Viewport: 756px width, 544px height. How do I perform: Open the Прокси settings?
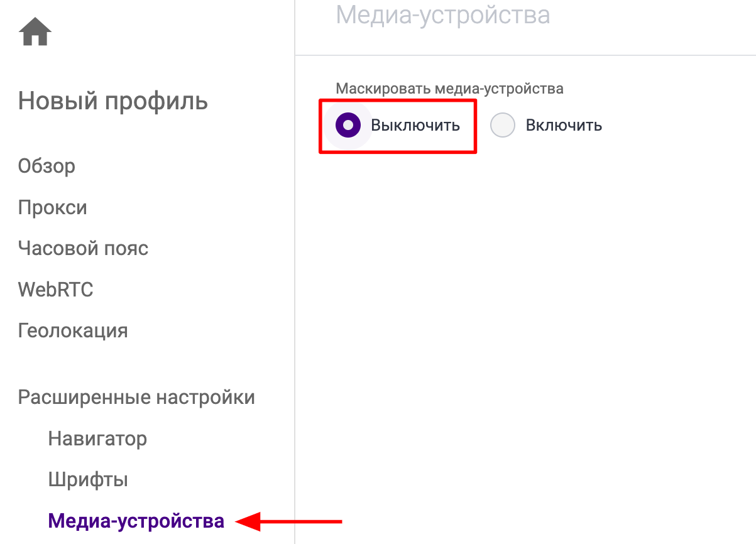[x=53, y=208]
